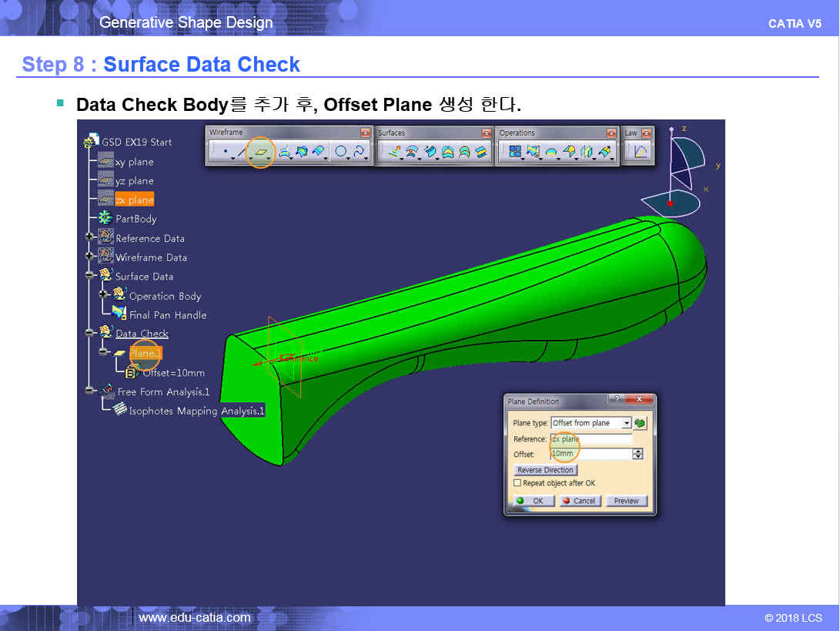Select the Plane tool in Wireframe toolbar
This screenshot has width=840, height=631.
click(x=261, y=153)
